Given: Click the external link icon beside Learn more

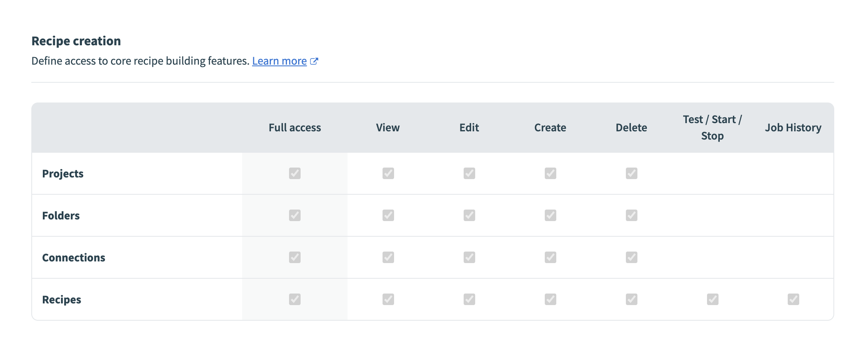Looking at the screenshot, I should (x=314, y=61).
